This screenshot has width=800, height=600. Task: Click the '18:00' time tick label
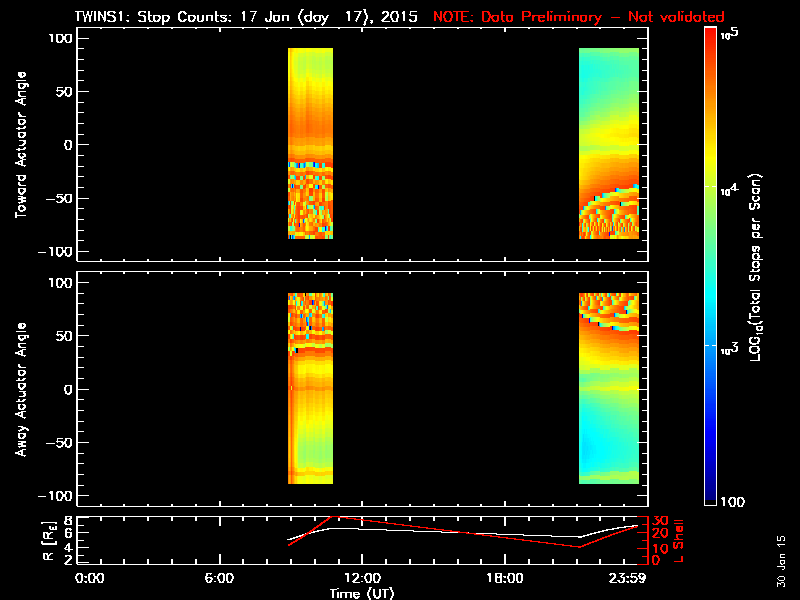505,579
